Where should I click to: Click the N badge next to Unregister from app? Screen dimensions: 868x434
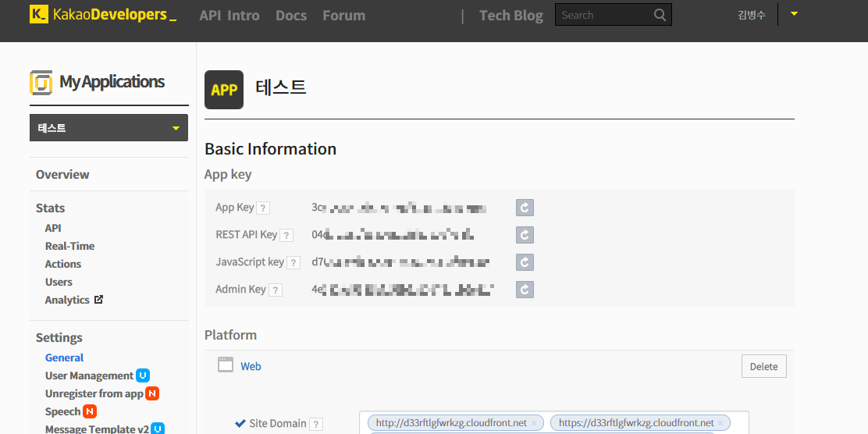(153, 393)
